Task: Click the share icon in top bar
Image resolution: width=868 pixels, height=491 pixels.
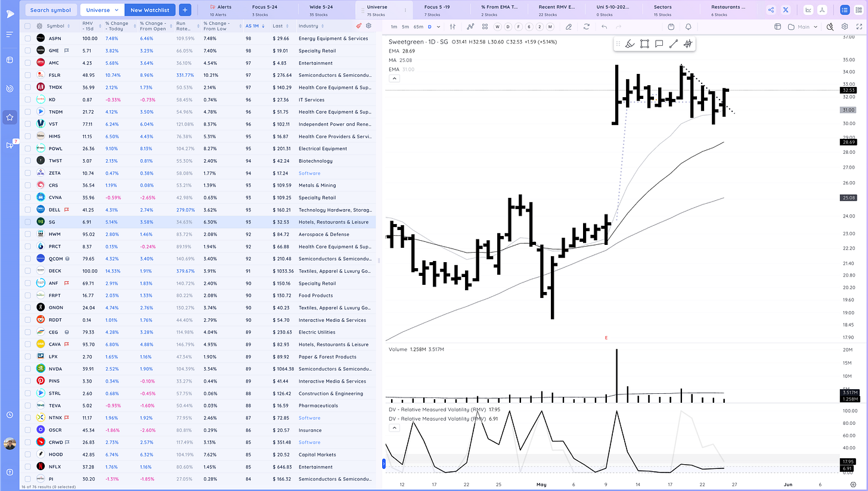Action: tap(771, 10)
